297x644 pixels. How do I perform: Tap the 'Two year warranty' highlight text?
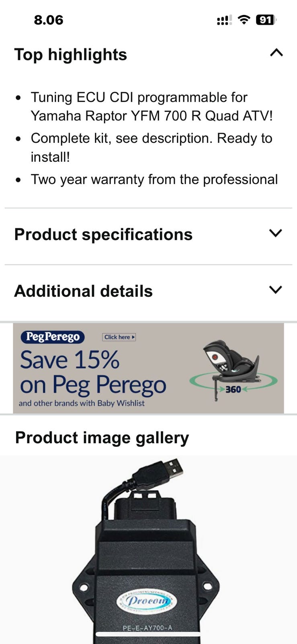coord(154,180)
